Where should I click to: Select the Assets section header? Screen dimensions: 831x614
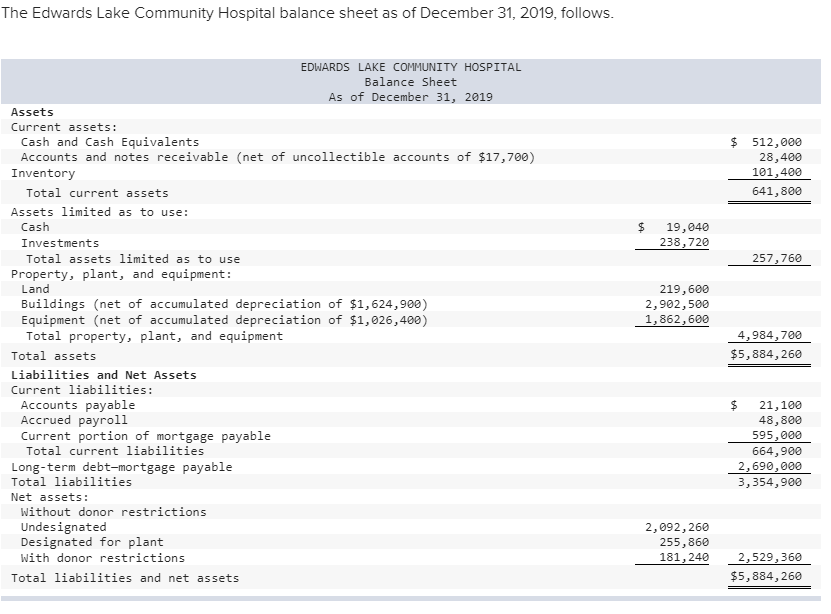pyautogui.click(x=31, y=112)
